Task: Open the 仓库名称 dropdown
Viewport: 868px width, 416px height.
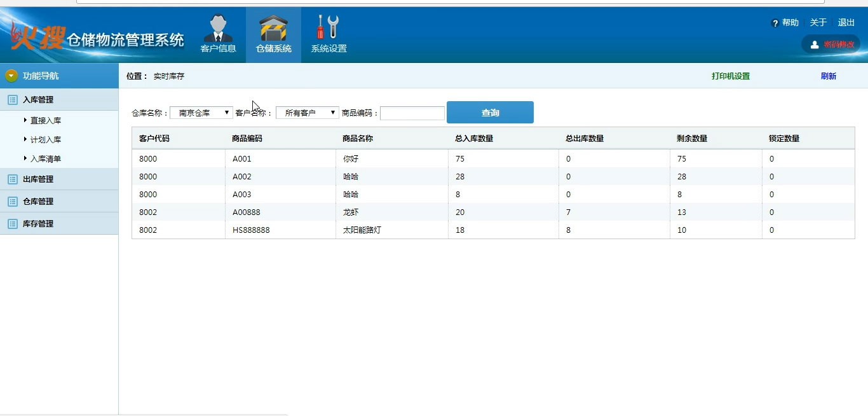Action: pyautogui.click(x=201, y=113)
